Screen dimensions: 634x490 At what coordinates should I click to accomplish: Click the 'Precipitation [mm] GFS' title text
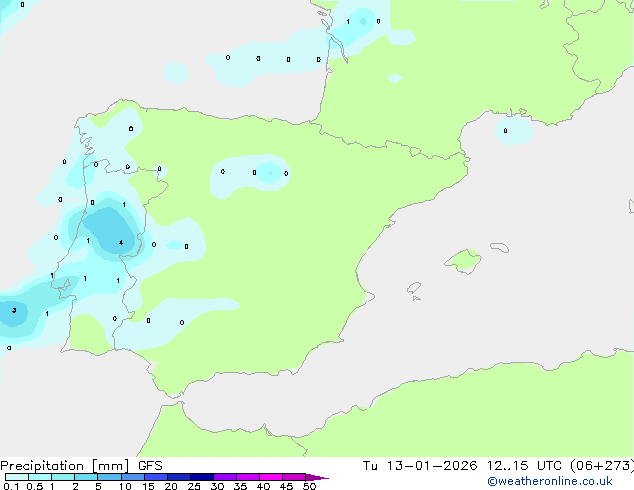(81, 466)
